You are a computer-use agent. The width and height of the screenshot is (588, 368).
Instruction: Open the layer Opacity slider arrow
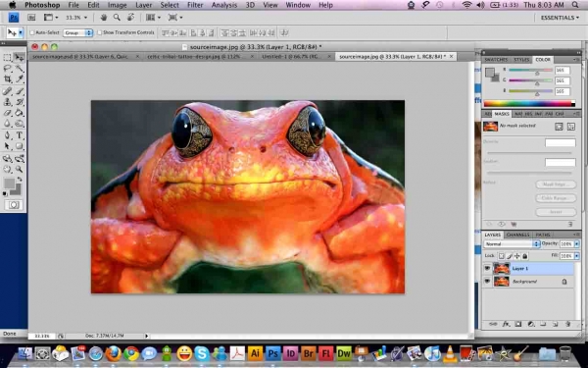pos(577,244)
